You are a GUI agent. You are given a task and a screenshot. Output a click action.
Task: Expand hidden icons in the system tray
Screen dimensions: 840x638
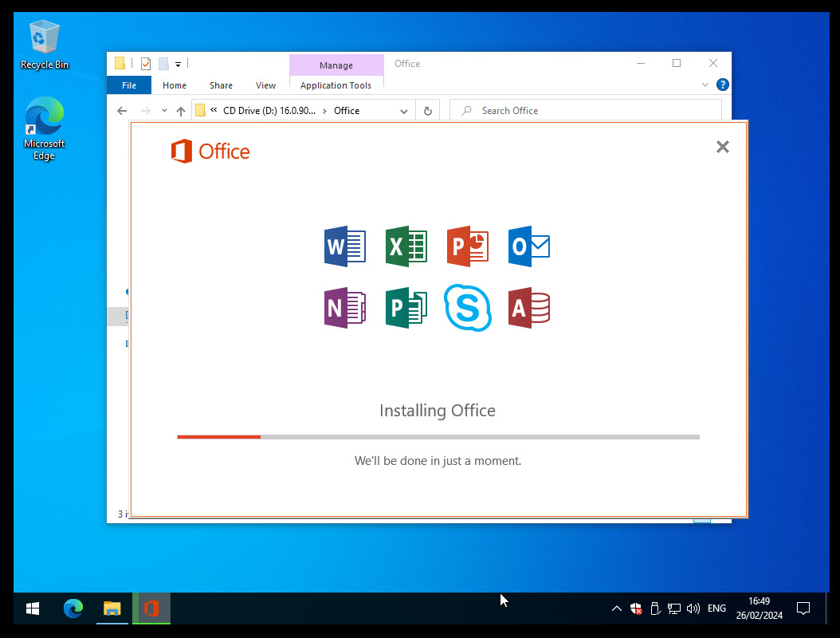tap(617, 608)
